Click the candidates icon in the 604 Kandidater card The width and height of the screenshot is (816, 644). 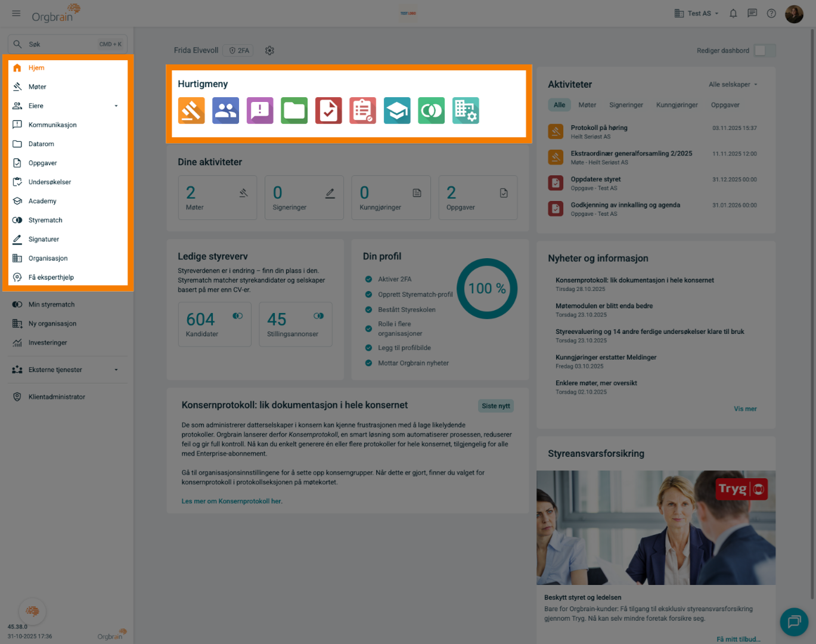(238, 316)
